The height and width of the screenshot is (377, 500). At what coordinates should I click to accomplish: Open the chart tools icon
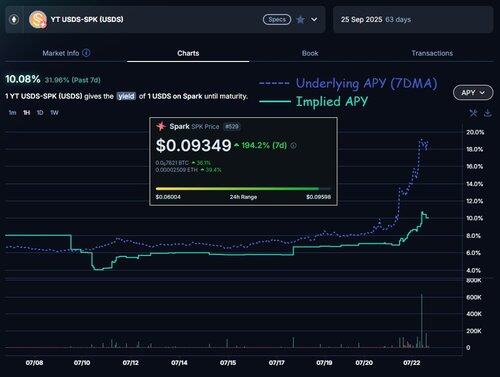[x=473, y=113]
